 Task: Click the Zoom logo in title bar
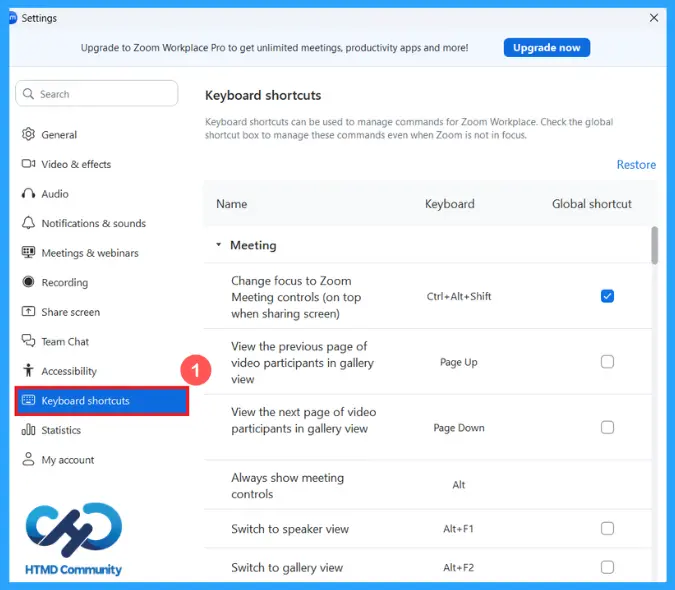(13, 18)
